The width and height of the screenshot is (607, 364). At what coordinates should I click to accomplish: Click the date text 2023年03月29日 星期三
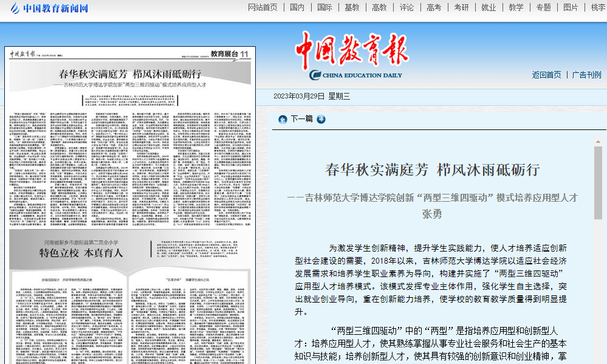pos(312,97)
